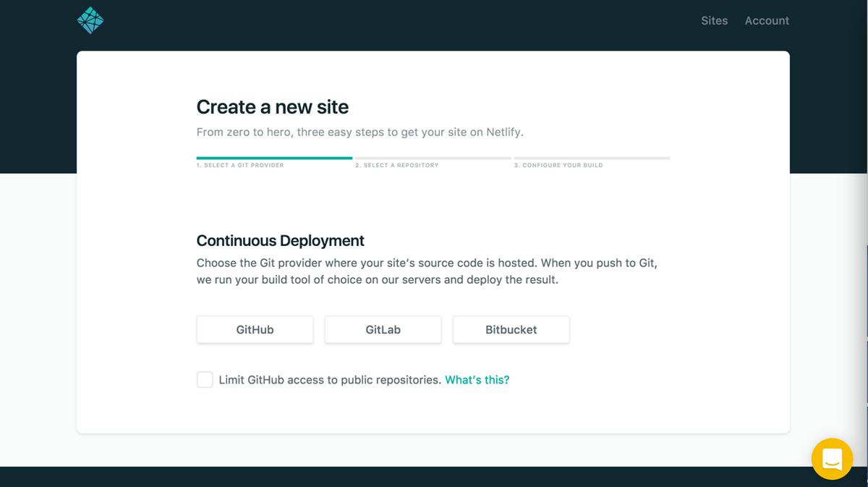Select GitLab as Git provider
The image size is (868, 487).
pyautogui.click(x=383, y=329)
